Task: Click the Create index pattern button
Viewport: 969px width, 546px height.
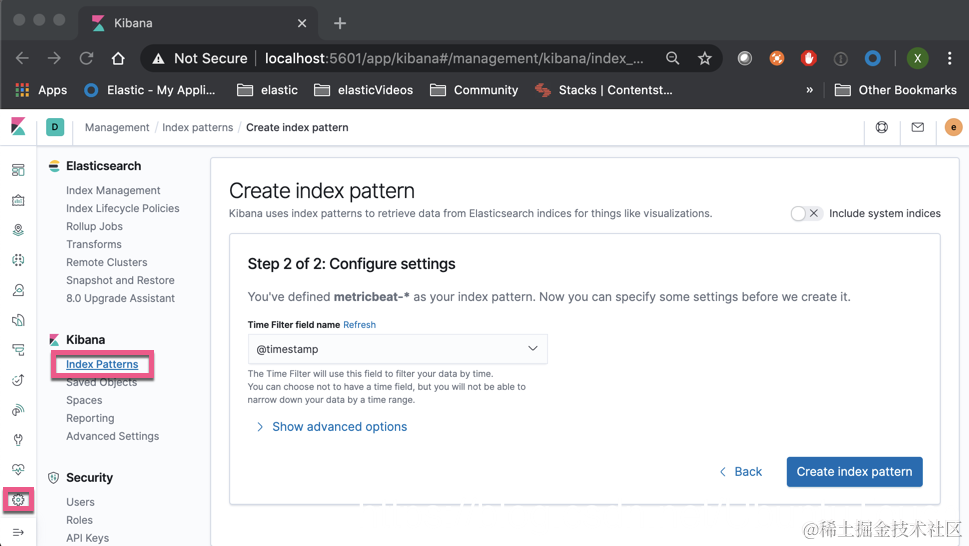Action: pyautogui.click(x=854, y=472)
